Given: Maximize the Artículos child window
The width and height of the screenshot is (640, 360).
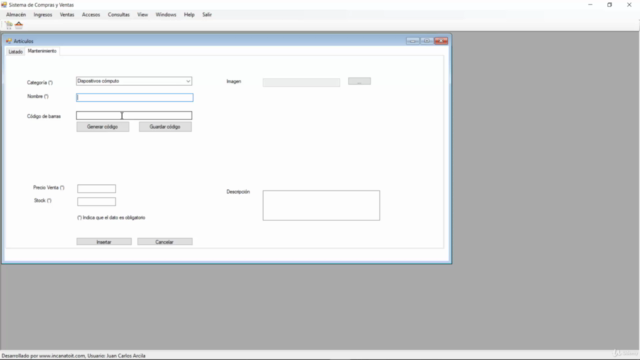Looking at the screenshot, I should click(x=427, y=41).
